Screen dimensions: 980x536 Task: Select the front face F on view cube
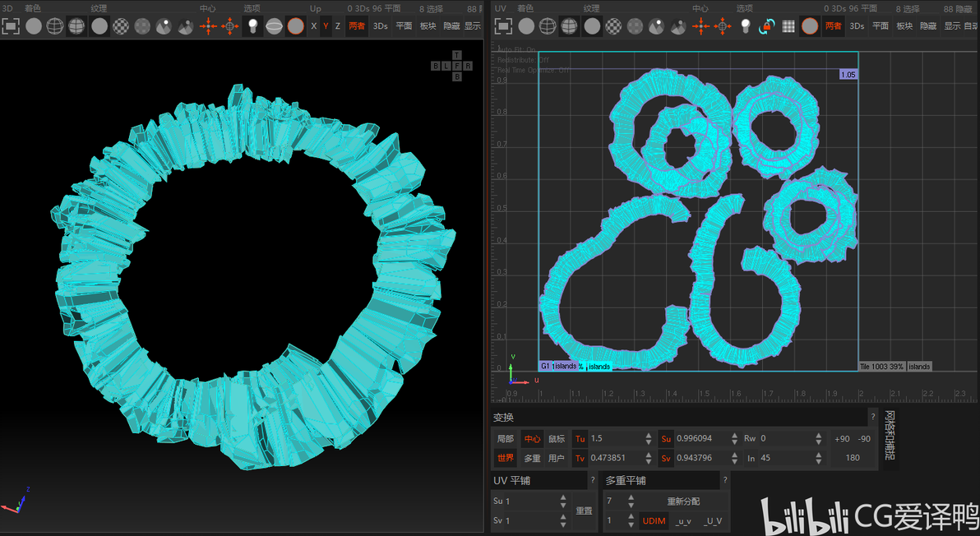pos(457,66)
